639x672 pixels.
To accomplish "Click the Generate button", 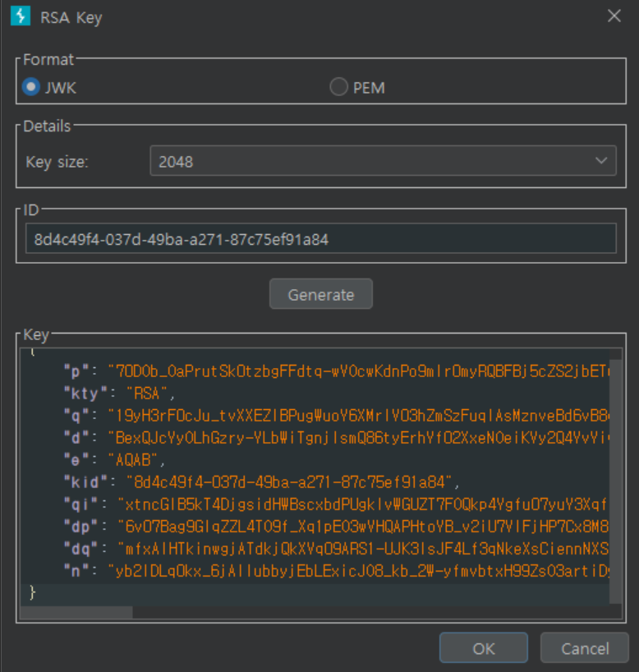I will coord(321,294).
